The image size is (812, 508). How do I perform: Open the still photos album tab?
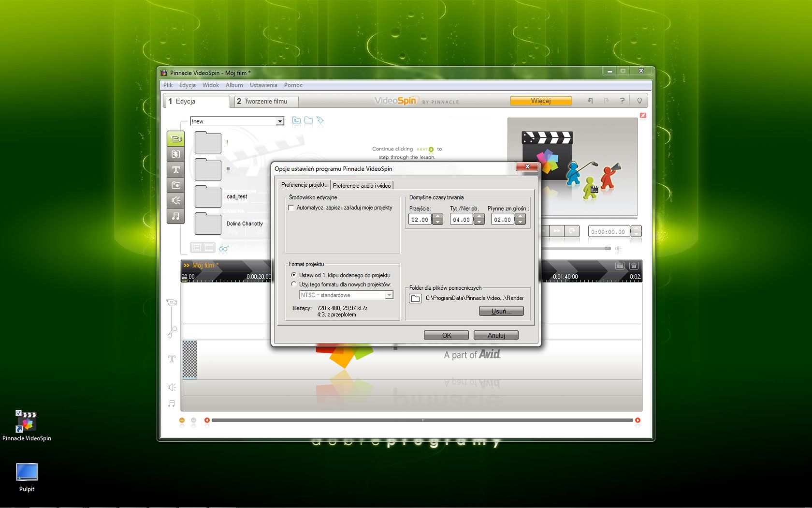click(x=176, y=185)
